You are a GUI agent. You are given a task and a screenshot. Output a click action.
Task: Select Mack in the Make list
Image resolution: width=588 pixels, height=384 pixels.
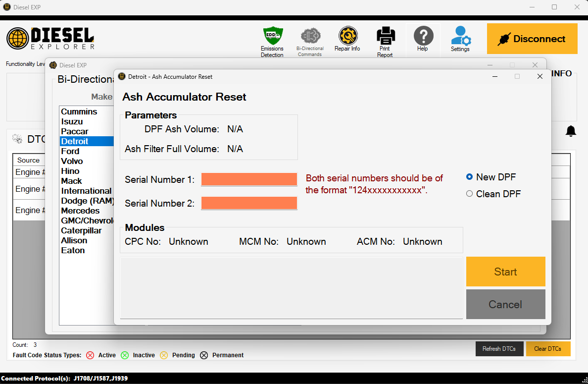pos(87,181)
